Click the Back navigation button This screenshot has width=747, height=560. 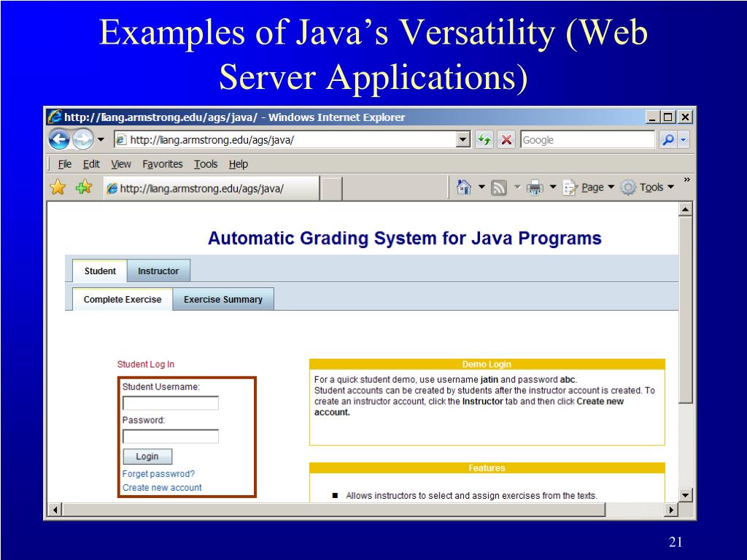[x=59, y=139]
